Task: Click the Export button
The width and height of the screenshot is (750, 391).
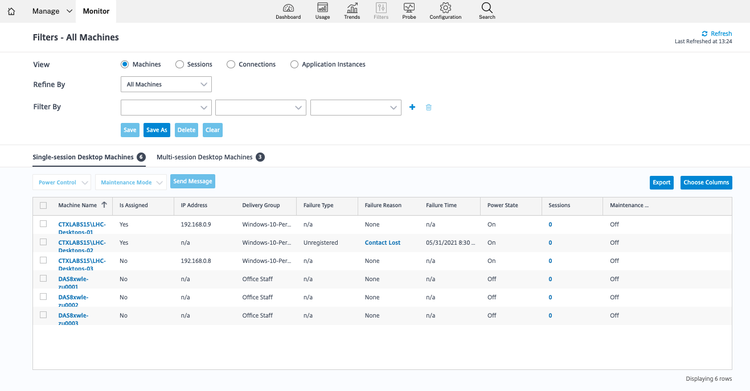Action: [662, 182]
